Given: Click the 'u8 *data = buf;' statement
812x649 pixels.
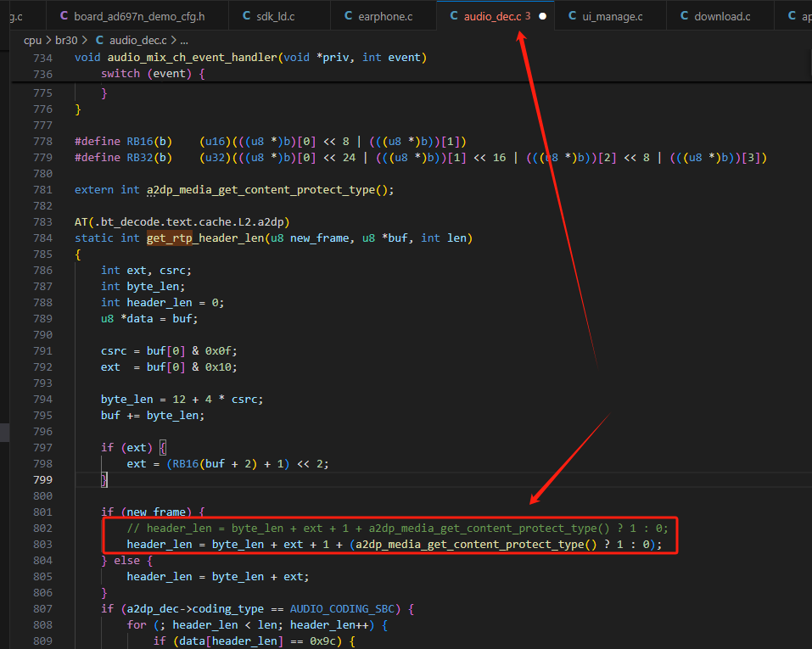Looking at the screenshot, I should coord(149,318).
